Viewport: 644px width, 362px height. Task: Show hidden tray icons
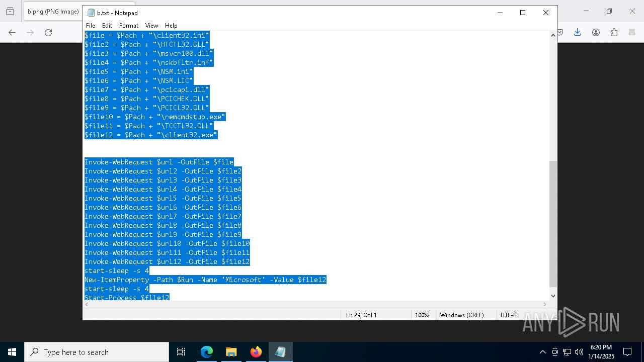542,352
